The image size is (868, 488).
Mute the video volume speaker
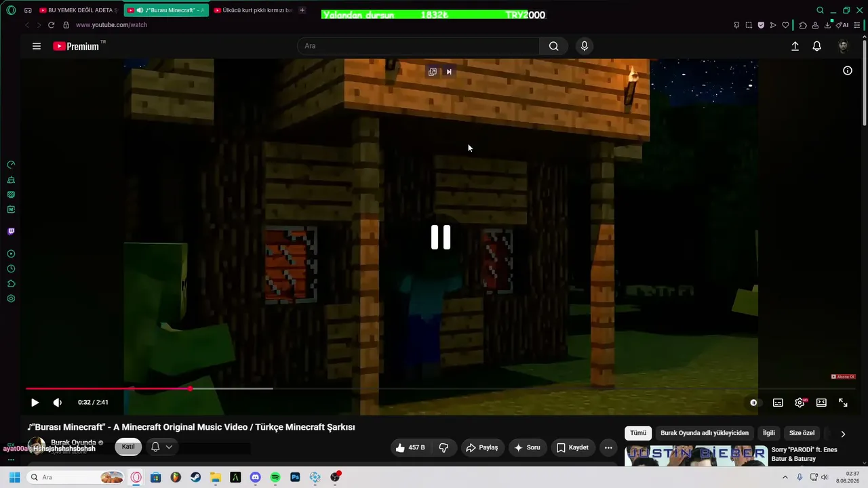click(x=58, y=403)
